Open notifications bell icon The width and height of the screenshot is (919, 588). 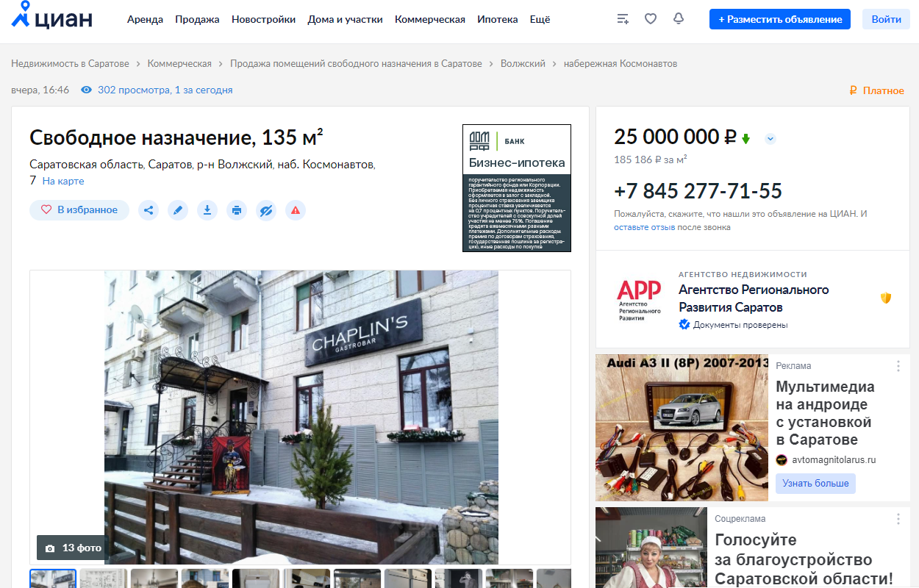click(x=679, y=19)
